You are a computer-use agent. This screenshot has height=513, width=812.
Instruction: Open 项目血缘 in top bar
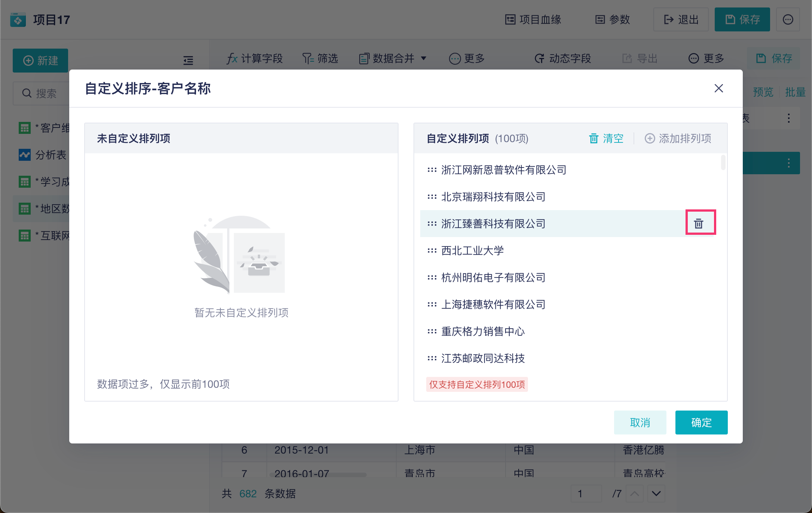point(533,19)
